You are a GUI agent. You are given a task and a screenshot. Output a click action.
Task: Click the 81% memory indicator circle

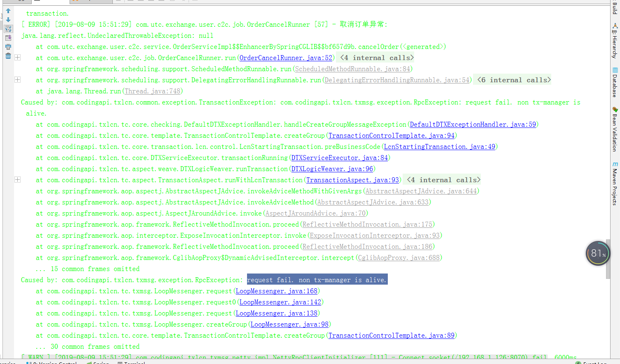(597, 253)
